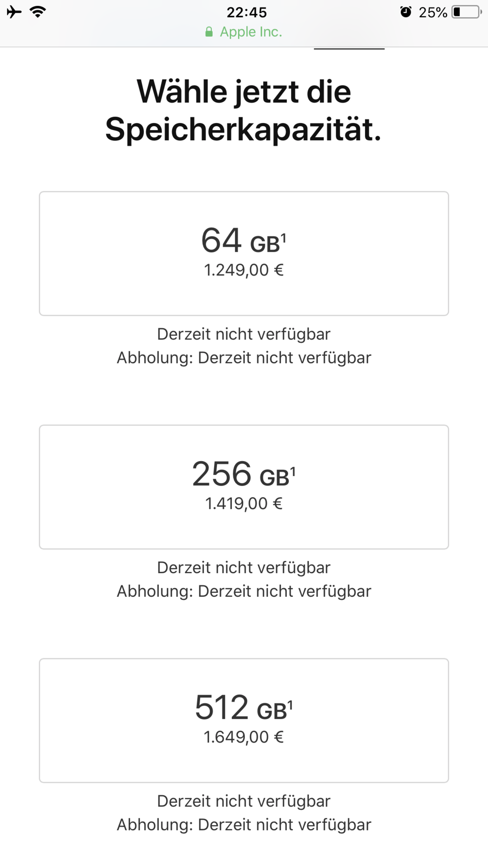Select the 256 GB storage option
The height and width of the screenshot is (868, 488).
coord(244,487)
